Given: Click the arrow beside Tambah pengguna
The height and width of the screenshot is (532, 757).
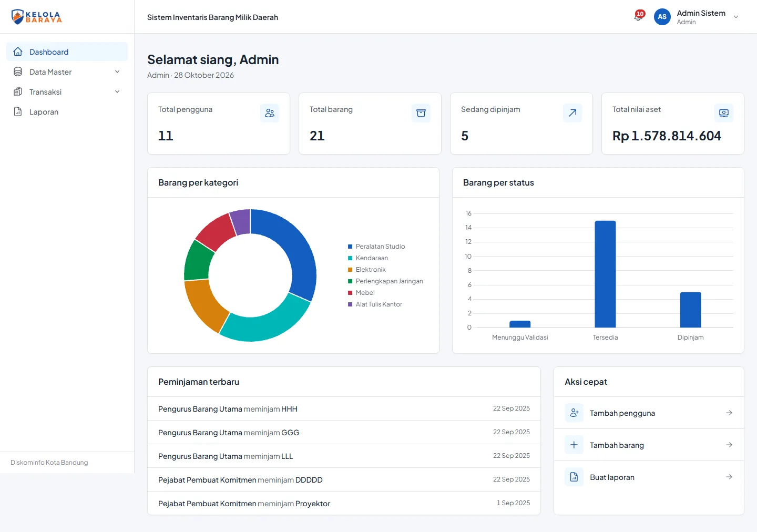Looking at the screenshot, I should 729,413.
